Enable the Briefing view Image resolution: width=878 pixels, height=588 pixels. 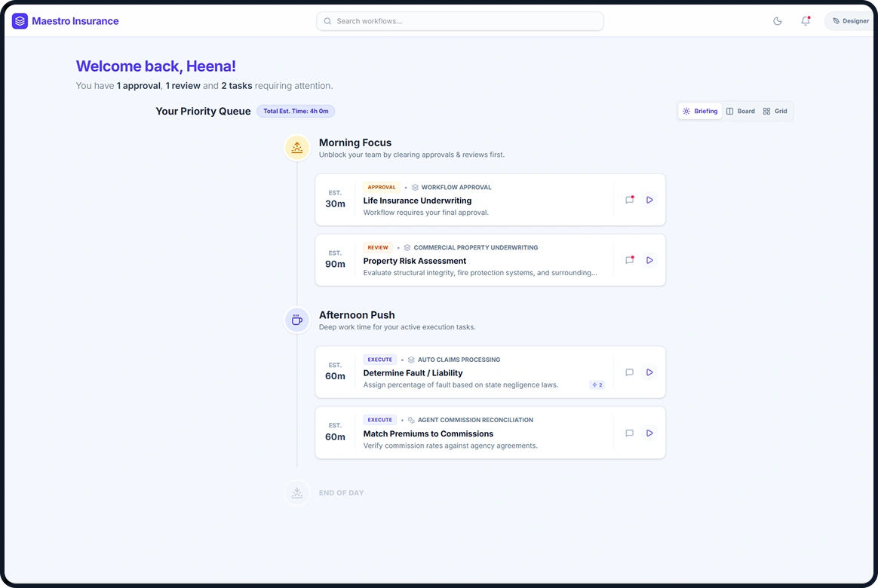click(699, 111)
